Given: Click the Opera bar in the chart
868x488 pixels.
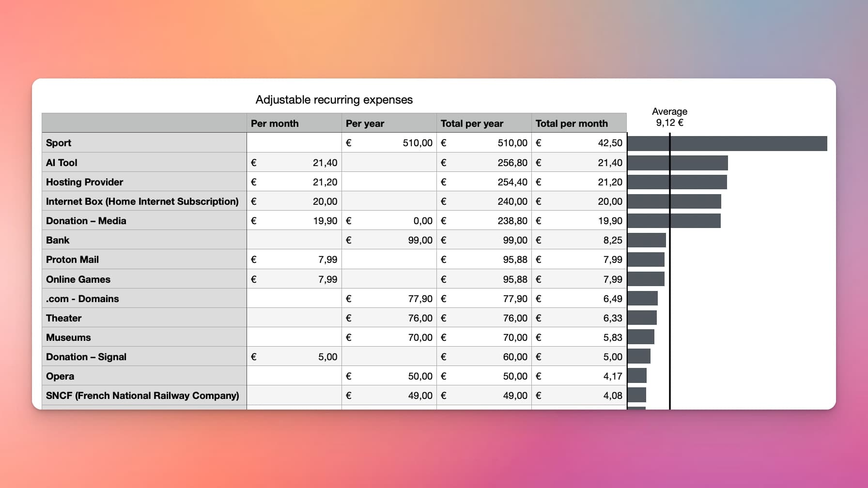Looking at the screenshot, I should [637, 376].
